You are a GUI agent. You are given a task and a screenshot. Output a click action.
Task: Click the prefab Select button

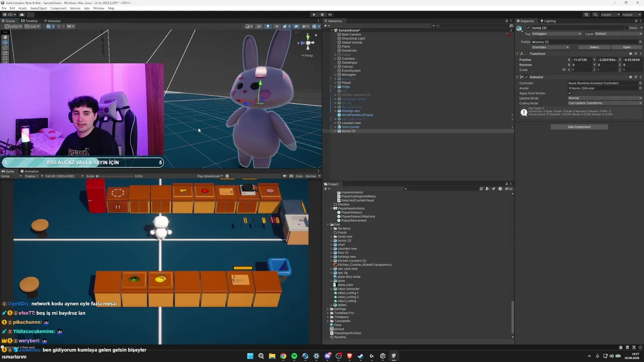pos(594,47)
